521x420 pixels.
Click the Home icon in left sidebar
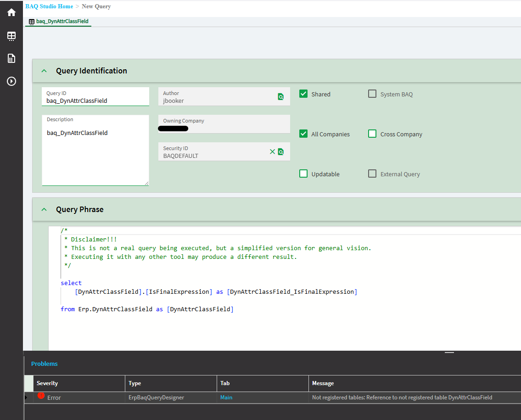[11, 12]
